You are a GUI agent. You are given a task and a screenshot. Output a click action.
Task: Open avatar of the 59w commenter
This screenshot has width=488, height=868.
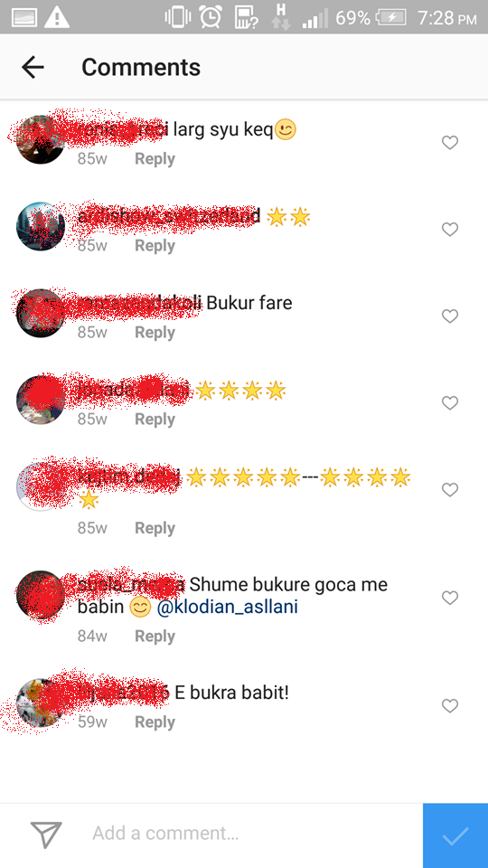pyautogui.click(x=41, y=703)
